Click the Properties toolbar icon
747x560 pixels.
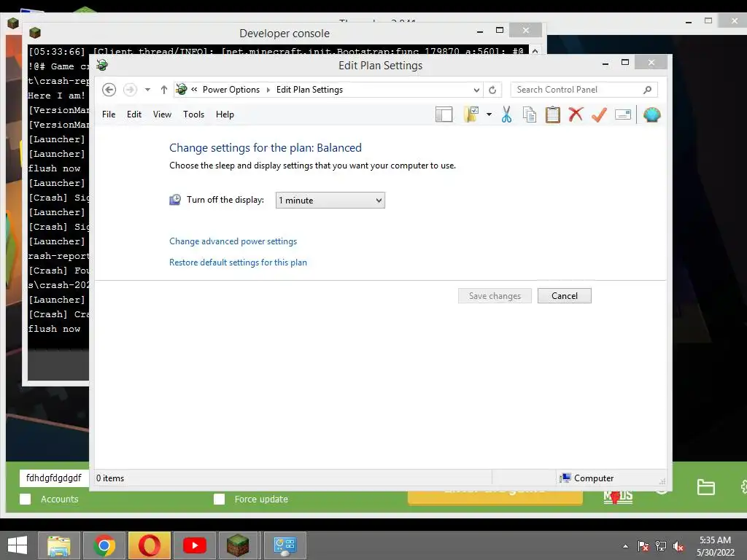(623, 114)
